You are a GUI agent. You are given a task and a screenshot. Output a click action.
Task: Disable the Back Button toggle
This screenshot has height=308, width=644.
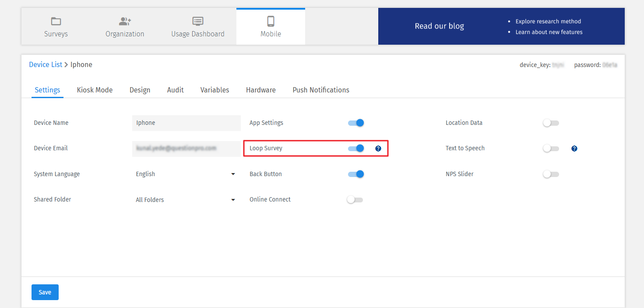[356, 174]
